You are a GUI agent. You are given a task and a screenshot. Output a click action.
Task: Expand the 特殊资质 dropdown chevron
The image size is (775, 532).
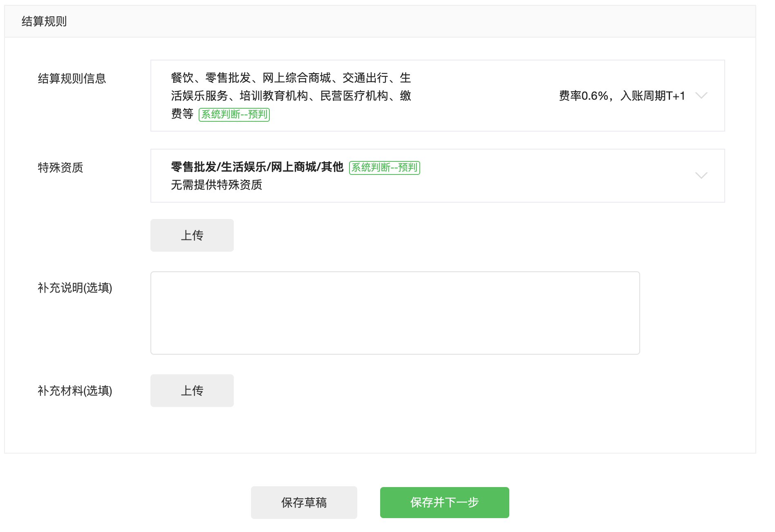(x=701, y=176)
